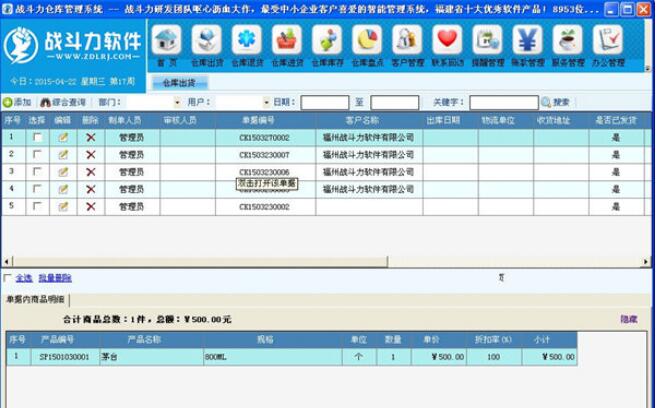Click the 产品名称 detail column header
The height and width of the screenshot is (408, 657).
(144, 339)
